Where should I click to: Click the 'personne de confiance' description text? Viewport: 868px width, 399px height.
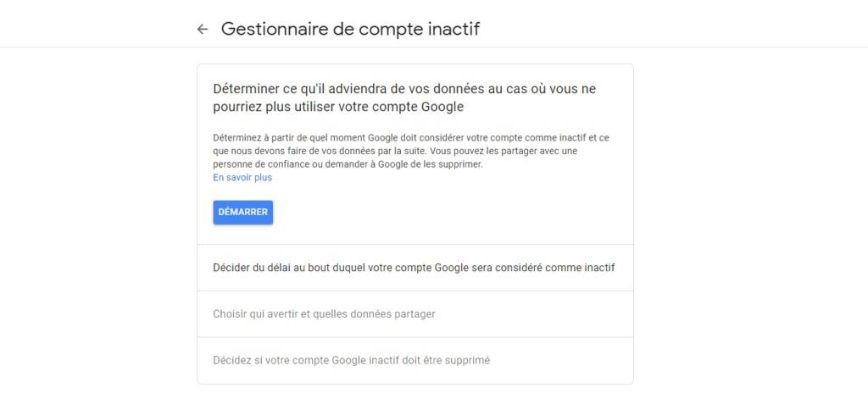click(253, 164)
